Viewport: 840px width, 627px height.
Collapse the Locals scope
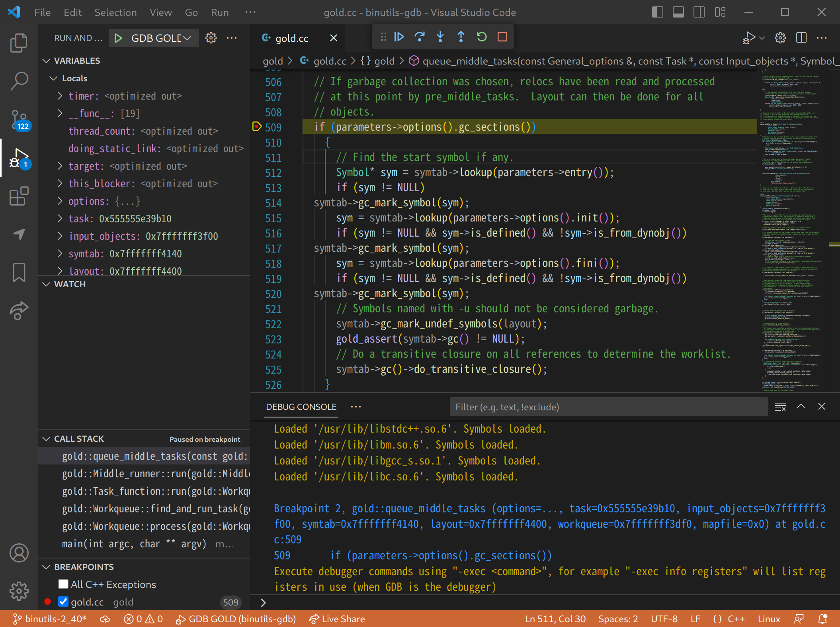pyautogui.click(x=53, y=78)
